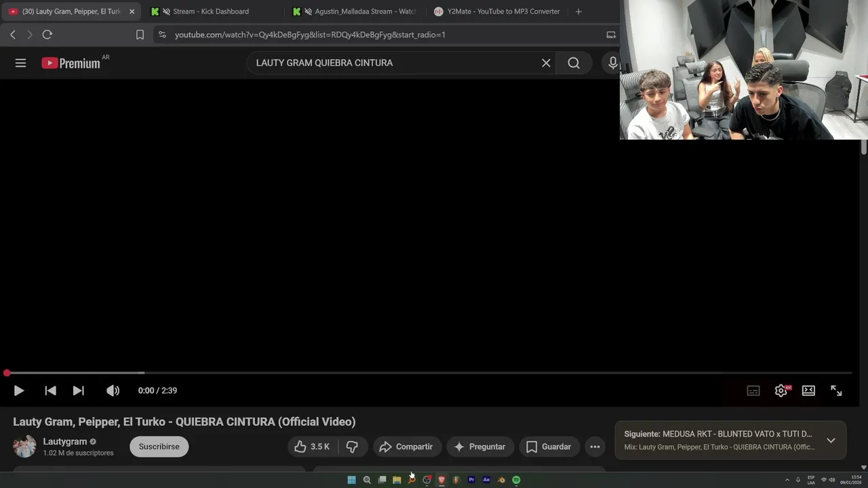This screenshot has height=488, width=868.
Task: Save video with Guardar
Action: pos(549,447)
